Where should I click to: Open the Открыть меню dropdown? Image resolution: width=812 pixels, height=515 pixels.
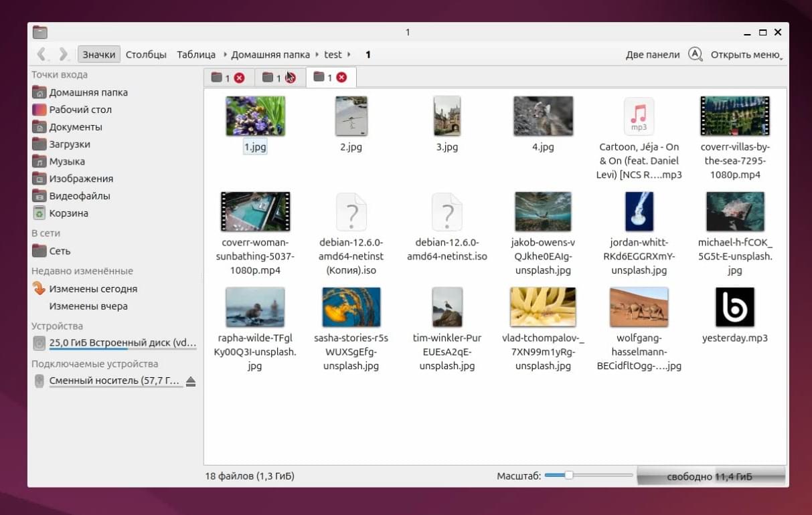(746, 55)
